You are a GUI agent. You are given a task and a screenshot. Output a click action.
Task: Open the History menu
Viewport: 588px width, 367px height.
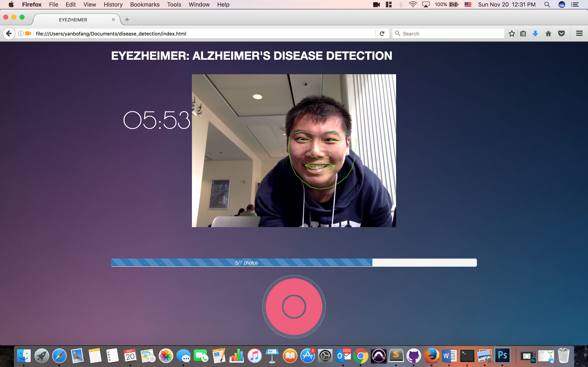coord(113,5)
